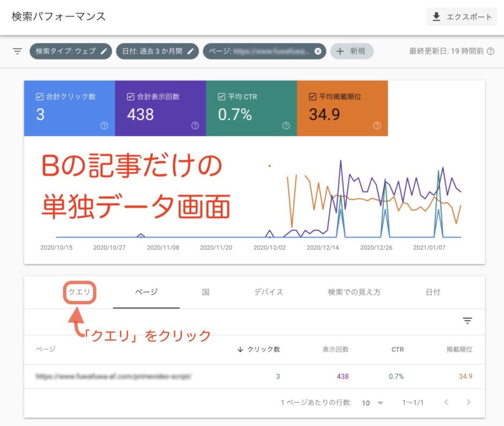Open the help icon on the 平均掲載順位 card
This screenshot has height=426, width=504.
coord(377,126)
